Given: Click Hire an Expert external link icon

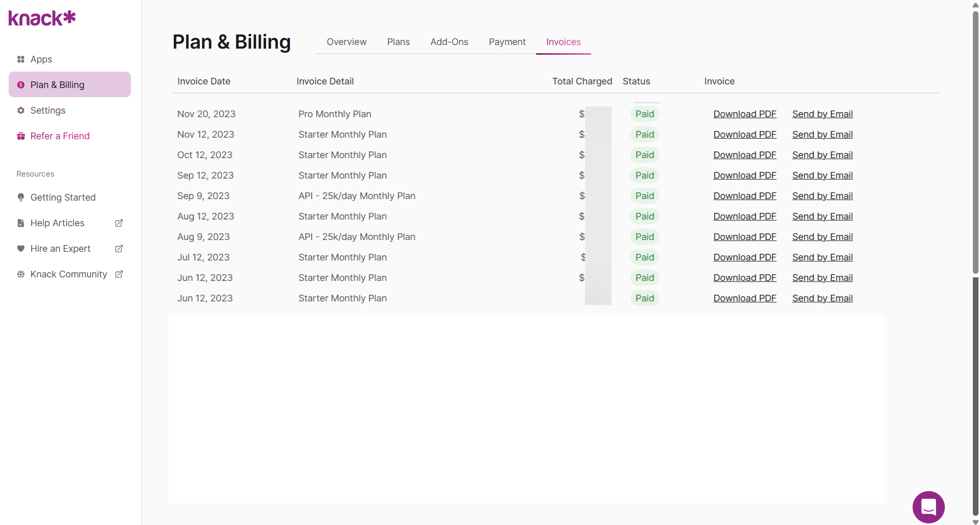Looking at the screenshot, I should coord(119,249).
